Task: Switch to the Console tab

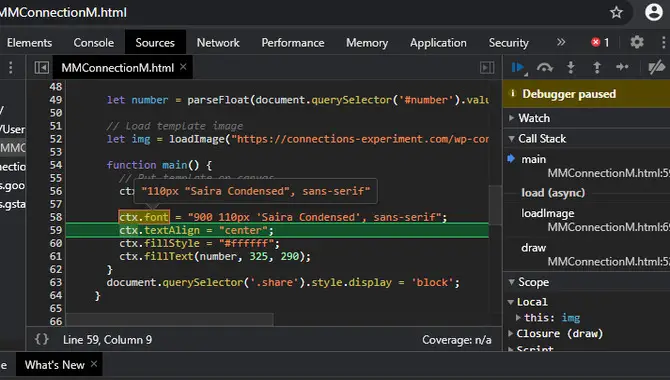Action: (x=94, y=43)
